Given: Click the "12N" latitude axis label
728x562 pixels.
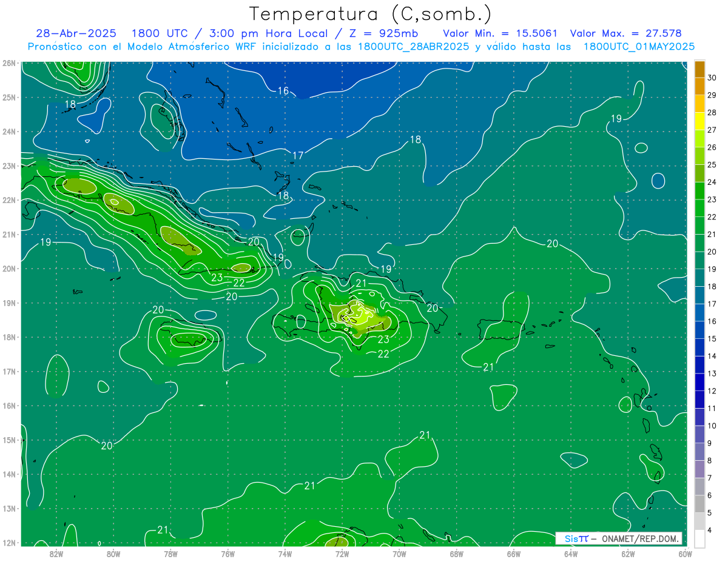Looking at the screenshot, I should [9, 543].
